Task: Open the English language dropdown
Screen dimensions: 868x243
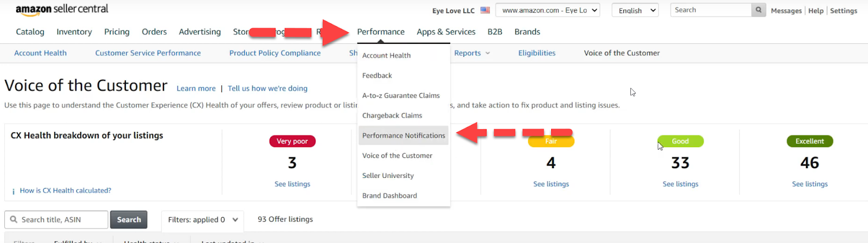Action: coord(635,10)
